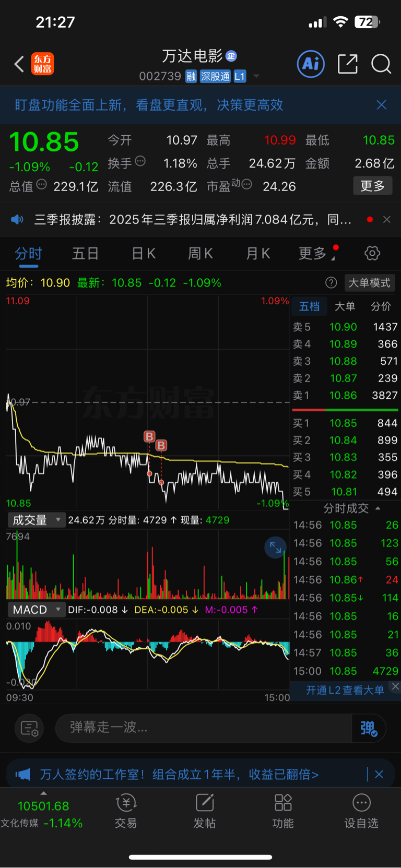Select 买5 row at 10.81
The height and width of the screenshot is (868, 401).
click(x=345, y=492)
